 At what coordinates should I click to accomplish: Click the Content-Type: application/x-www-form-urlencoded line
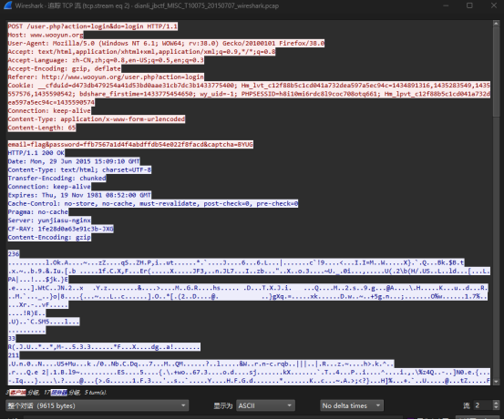click(x=97, y=119)
